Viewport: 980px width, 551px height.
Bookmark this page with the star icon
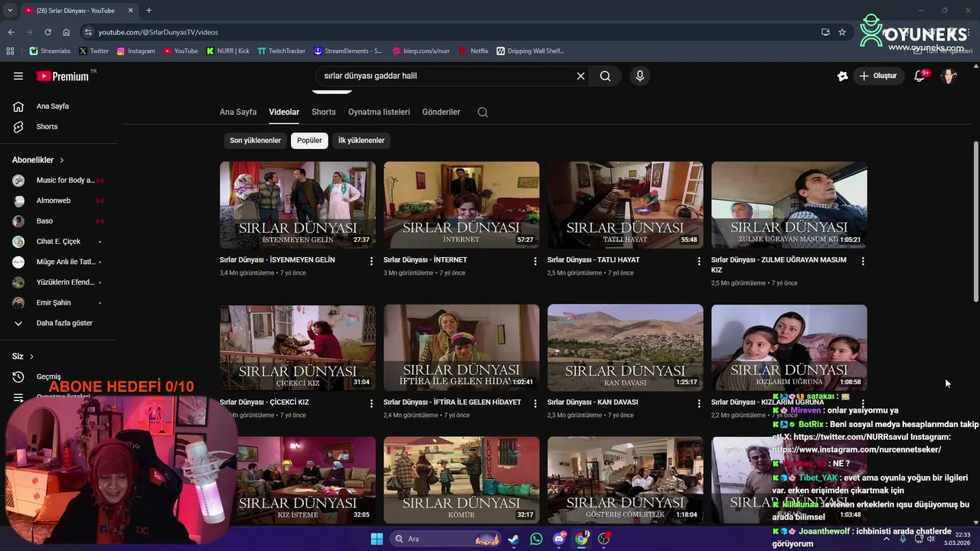(842, 32)
